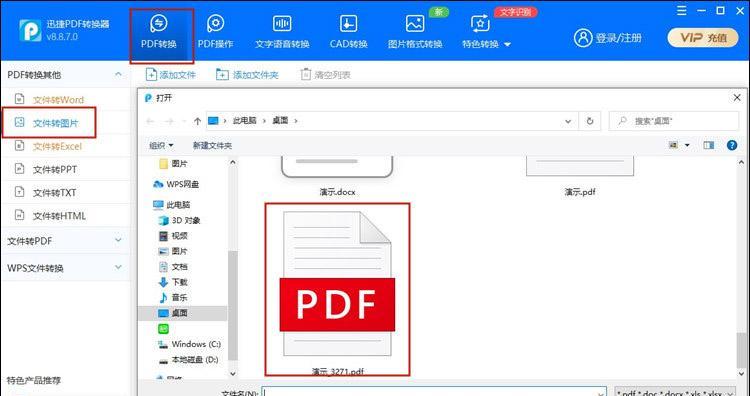Viewport: 750px width, 396px height.
Task: Open 图片格式转换 tab
Action: (415, 33)
